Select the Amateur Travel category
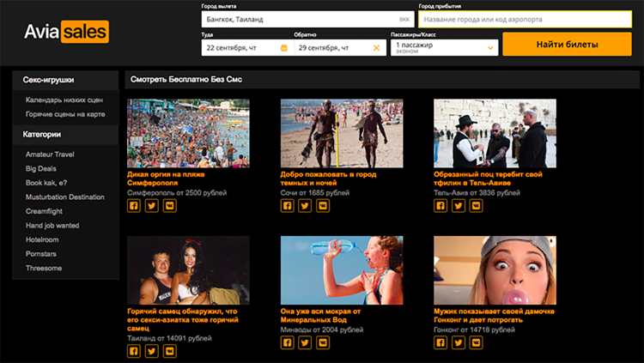 click(x=50, y=154)
